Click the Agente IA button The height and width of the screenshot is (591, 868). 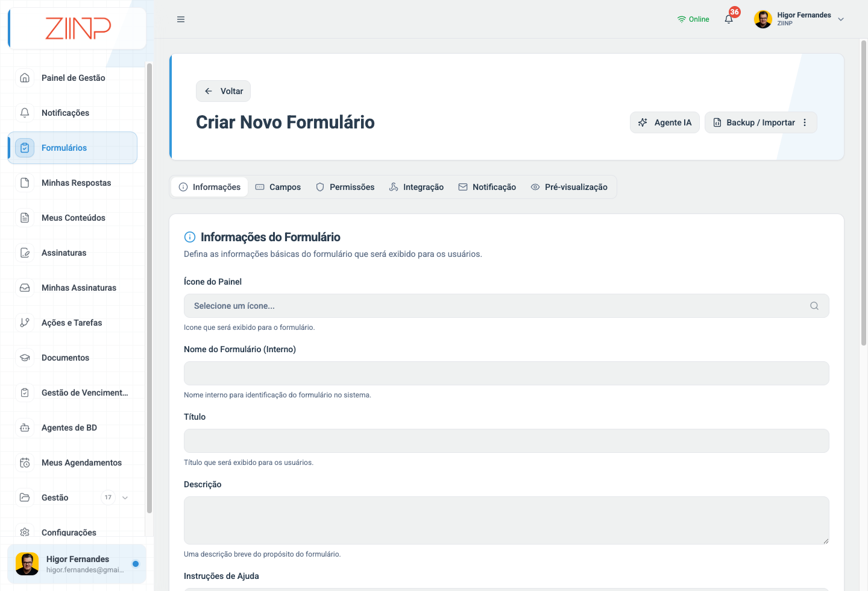click(665, 122)
